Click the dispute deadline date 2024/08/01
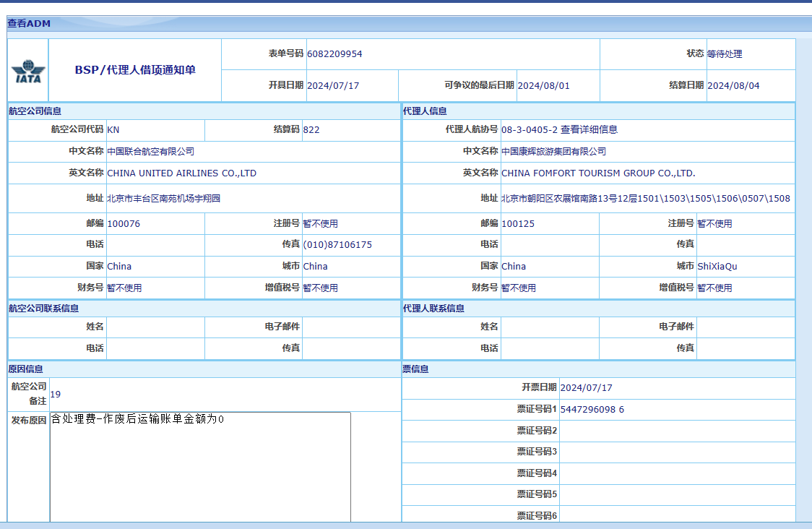The width and height of the screenshot is (812, 529). tap(543, 86)
